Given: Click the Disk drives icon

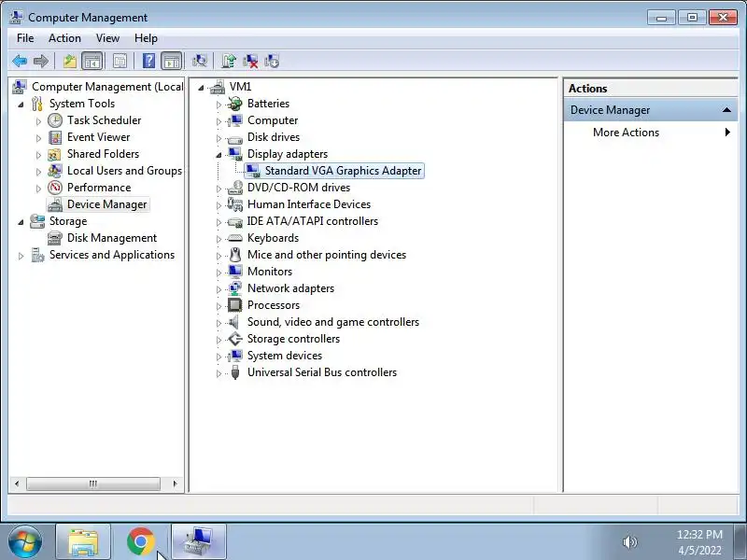Looking at the screenshot, I should click(x=234, y=138).
